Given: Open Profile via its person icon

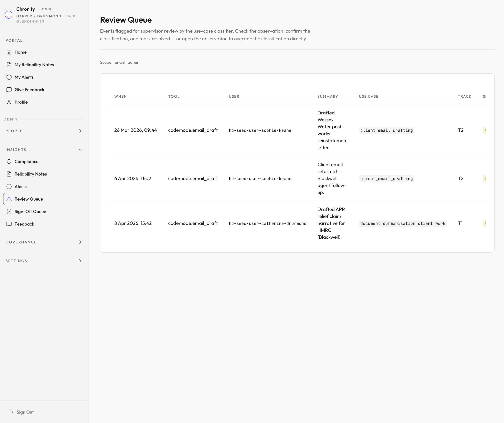Looking at the screenshot, I should [x=9, y=102].
